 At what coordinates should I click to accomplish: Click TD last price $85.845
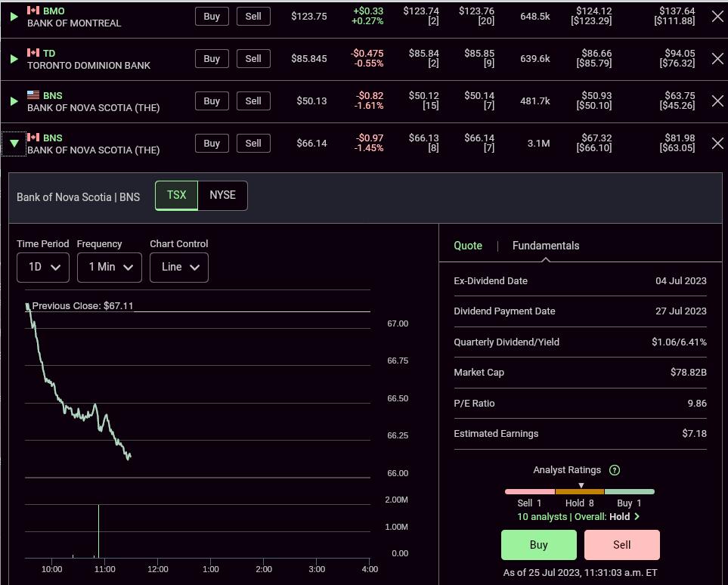(x=308, y=58)
